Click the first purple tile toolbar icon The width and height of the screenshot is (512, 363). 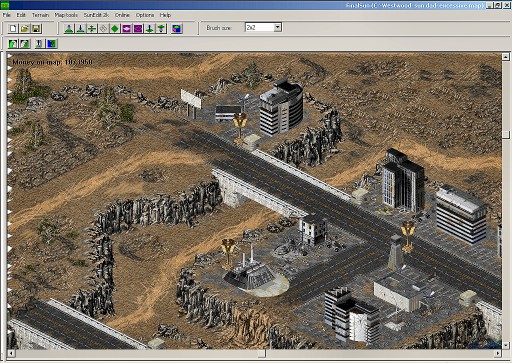(126, 28)
